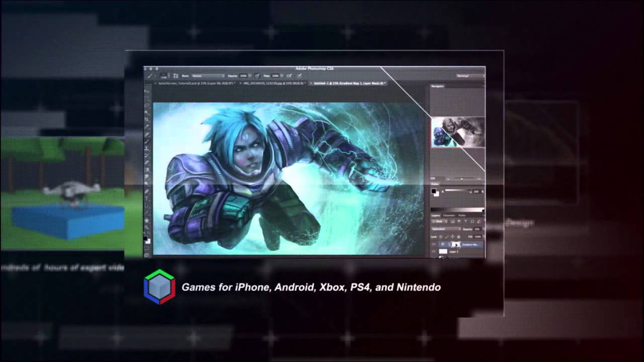Select the Lasso tool
The height and width of the screenshot is (362, 644).
click(x=146, y=106)
